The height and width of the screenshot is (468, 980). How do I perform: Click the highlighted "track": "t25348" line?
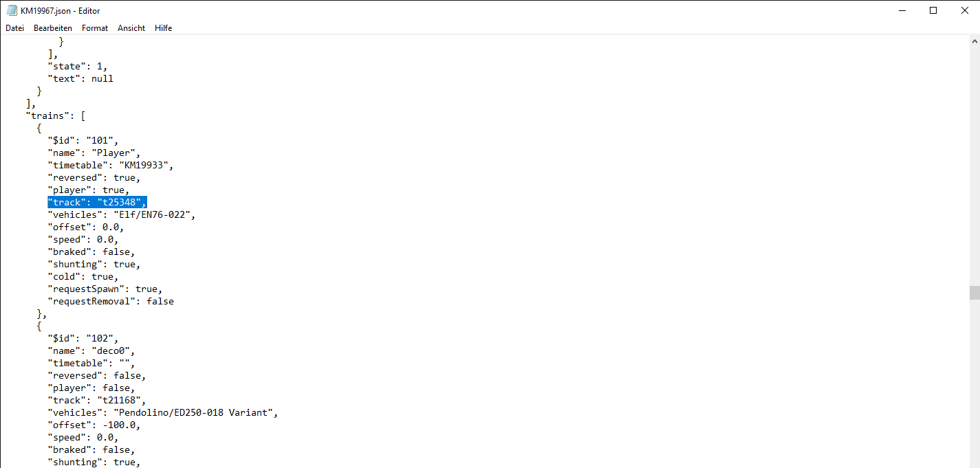pyautogui.click(x=97, y=202)
